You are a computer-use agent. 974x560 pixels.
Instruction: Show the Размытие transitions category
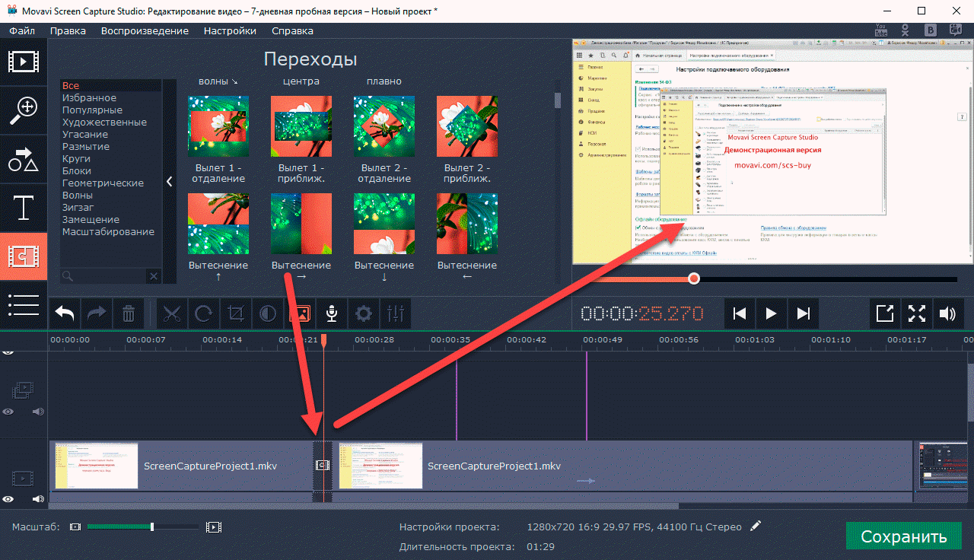(x=86, y=147)
